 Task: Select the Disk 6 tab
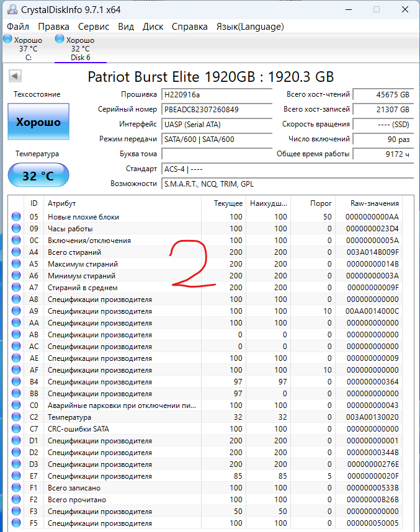[x=81, y=48]
